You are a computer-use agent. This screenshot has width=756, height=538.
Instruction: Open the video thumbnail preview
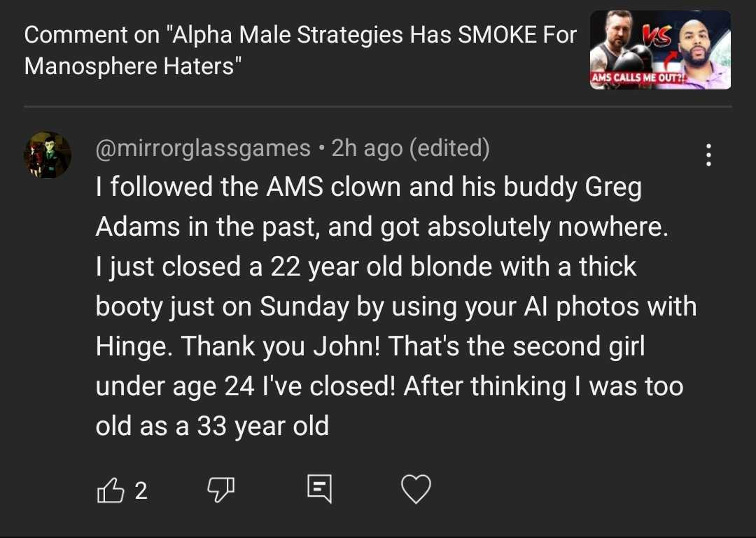660,50
